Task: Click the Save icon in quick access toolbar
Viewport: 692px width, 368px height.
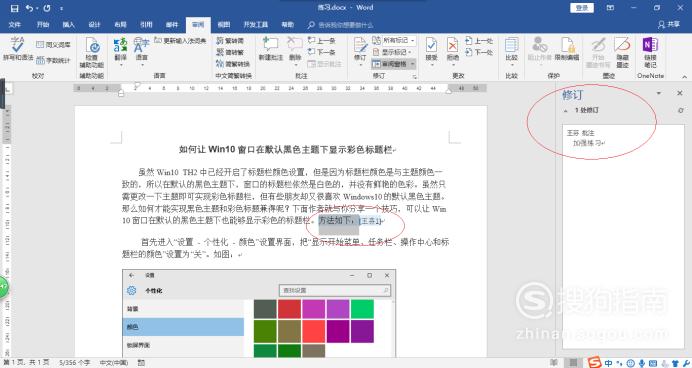Action: click(14, 8)
